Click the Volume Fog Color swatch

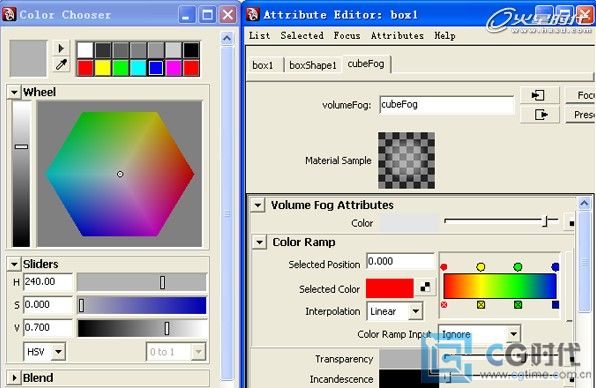tap(409, 223)
